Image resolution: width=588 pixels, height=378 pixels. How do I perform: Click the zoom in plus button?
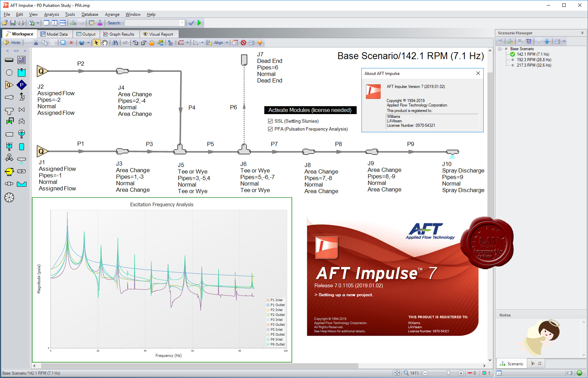coord(461,373)
